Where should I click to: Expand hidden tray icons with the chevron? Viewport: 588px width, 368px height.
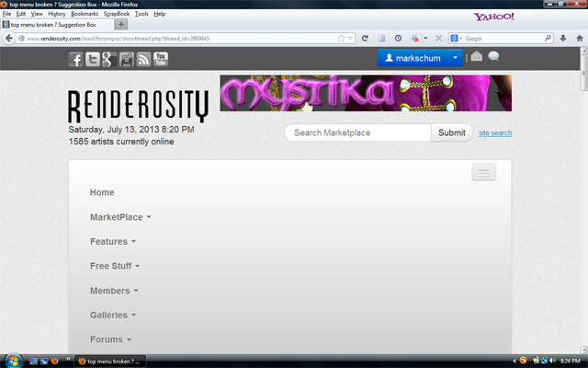tap(514, 362)
